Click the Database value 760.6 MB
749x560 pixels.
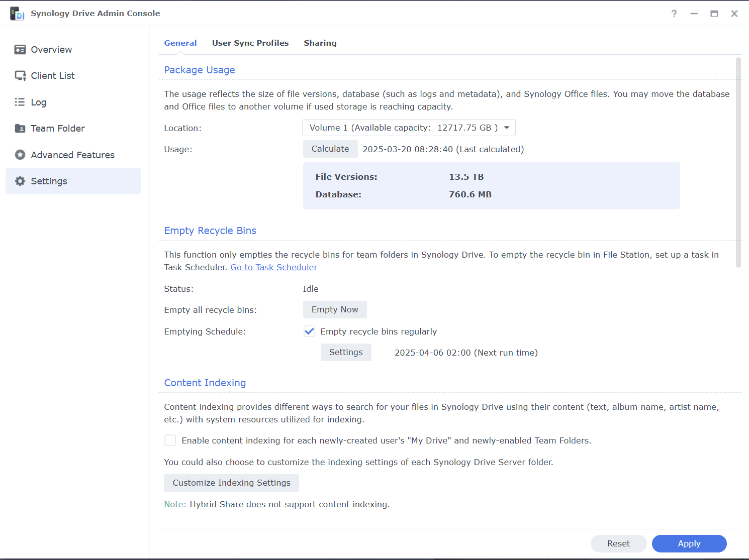pyautogui.click(x=471, y=194)
